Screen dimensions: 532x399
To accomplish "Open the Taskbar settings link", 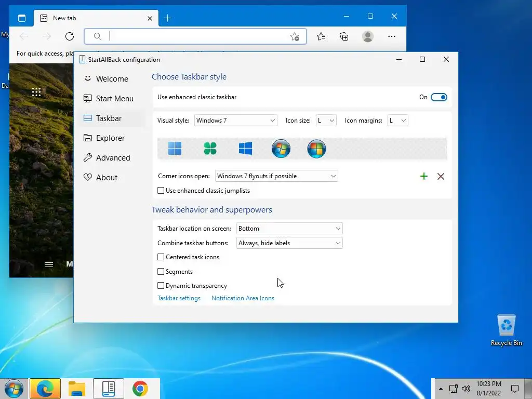I will (179, 298).
